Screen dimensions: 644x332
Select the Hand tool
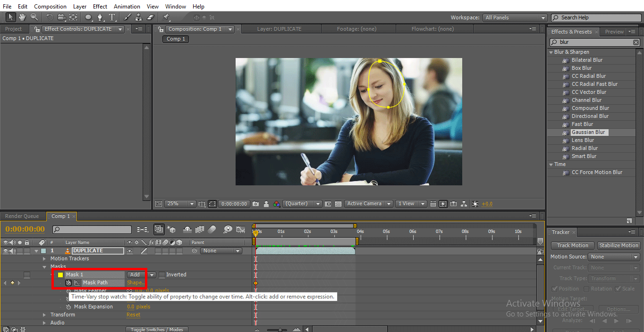[22, 17]
